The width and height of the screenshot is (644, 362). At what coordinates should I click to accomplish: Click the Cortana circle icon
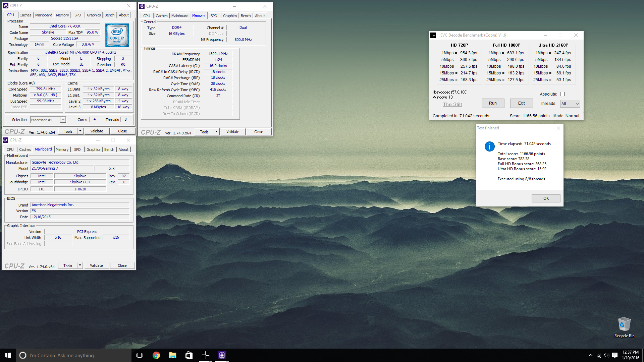[x=22, y=355]
